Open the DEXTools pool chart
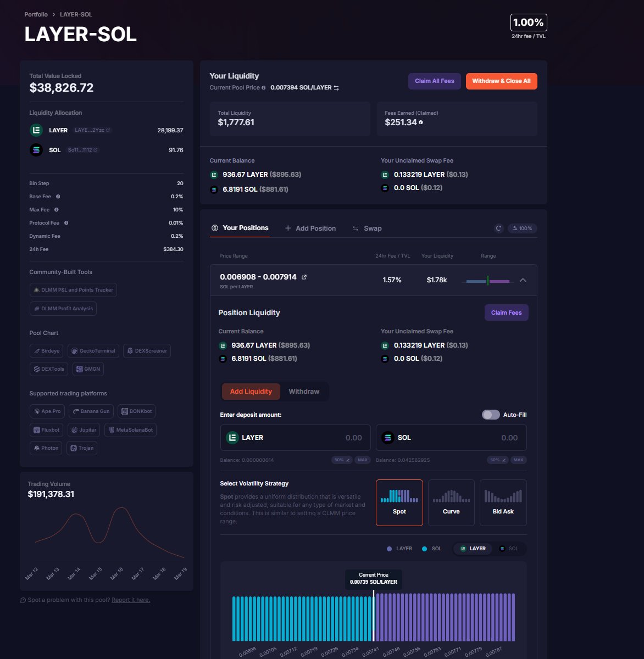This screenshot has width=644, height=659. [x=49, y=369]
